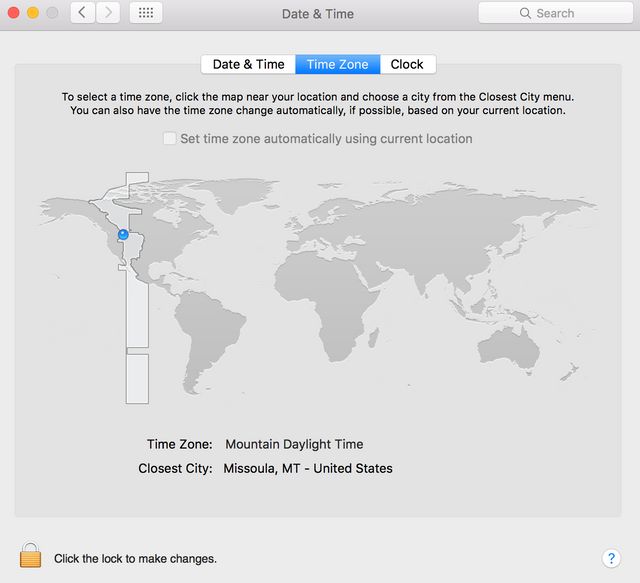
Task: Click Australia on the world map
Action: tap(509, 349)
